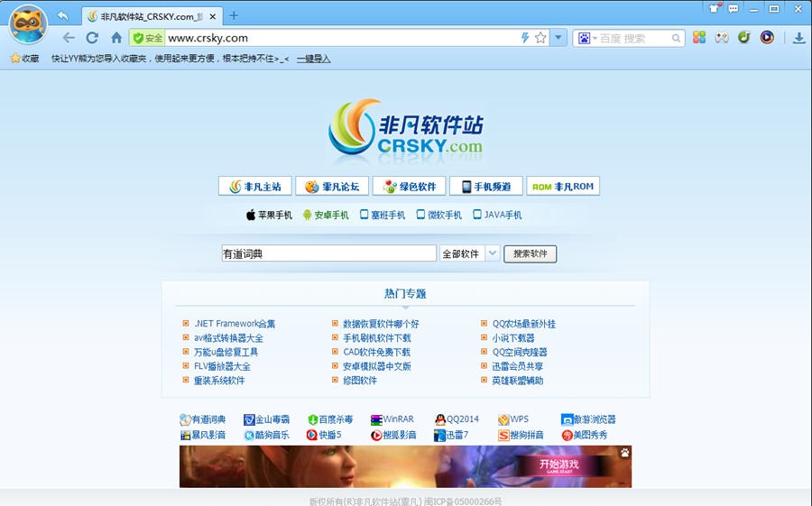Go back with the back arrow
Image resolution: width=812 pixels, height=506 pixels.
pos(69,38)
